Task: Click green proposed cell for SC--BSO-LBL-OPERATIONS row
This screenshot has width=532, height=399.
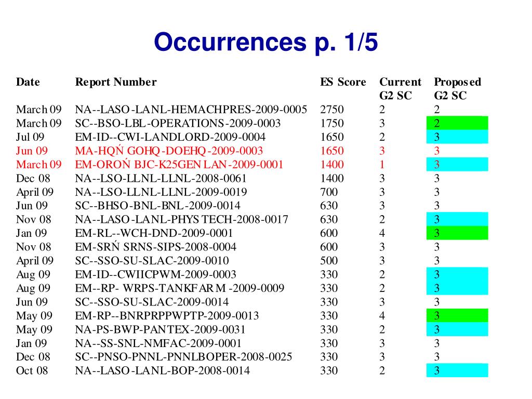Action: pos(457,123)
